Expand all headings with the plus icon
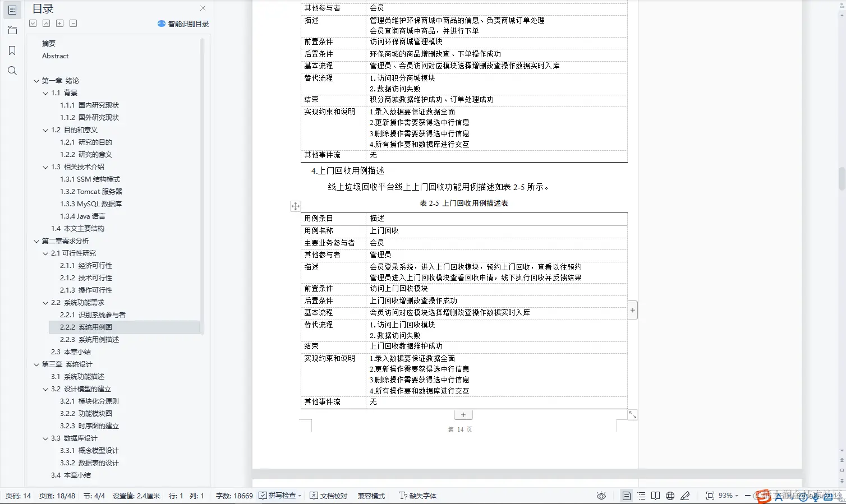This screenshot has width=846, height=504. click(59, 23)
